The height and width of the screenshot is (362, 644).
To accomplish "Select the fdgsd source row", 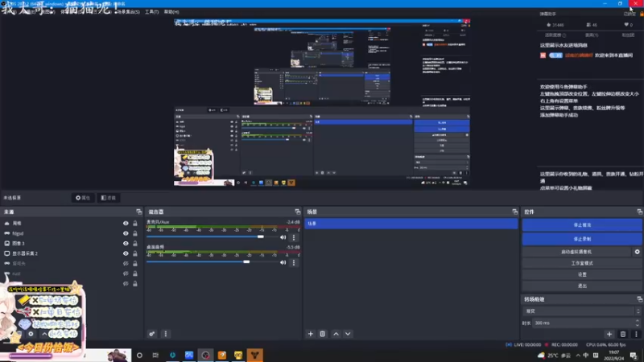I will (72, 233).
